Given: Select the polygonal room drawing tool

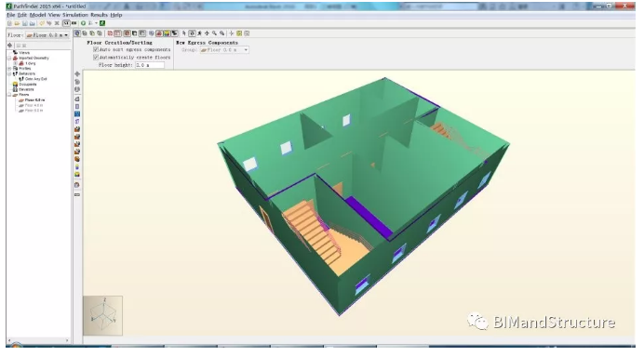Looking at the screenshot, I should (x=77, y=99).
